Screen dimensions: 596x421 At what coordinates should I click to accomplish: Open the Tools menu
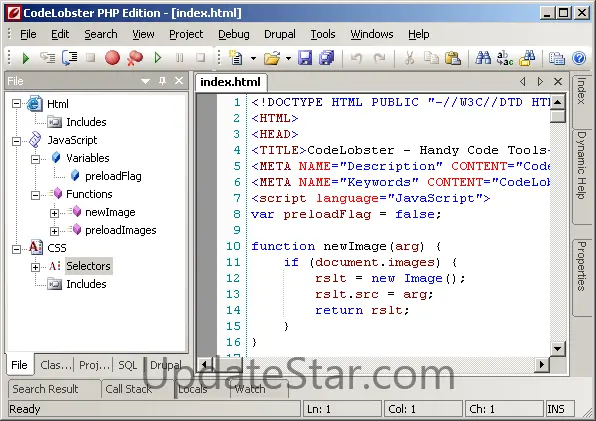pyautogui.click(x=323, y=34)
